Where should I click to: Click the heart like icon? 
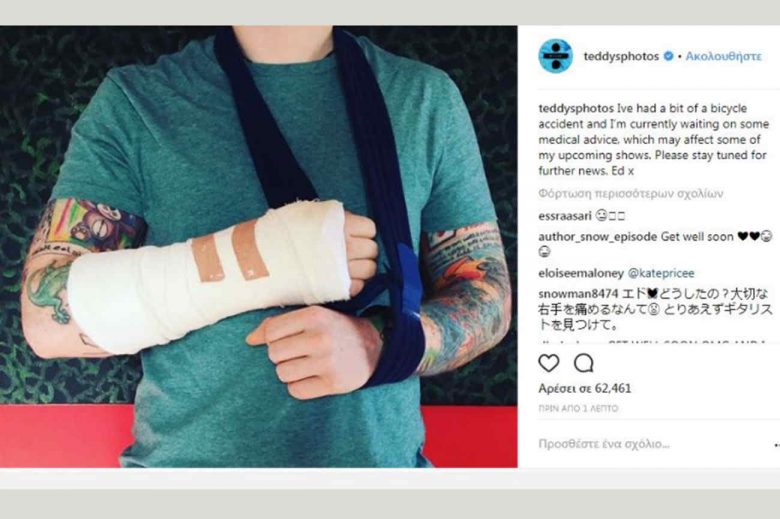(x=549, y=363)
